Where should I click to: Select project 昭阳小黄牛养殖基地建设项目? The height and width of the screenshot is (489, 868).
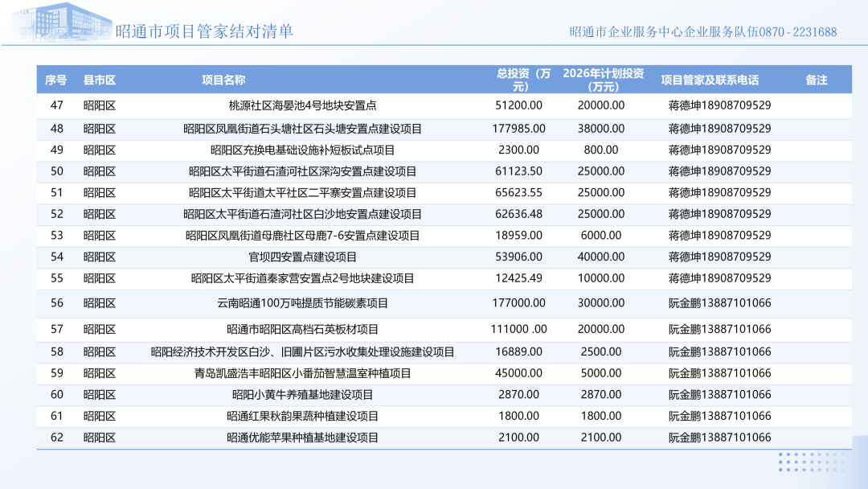click(303, 395)
